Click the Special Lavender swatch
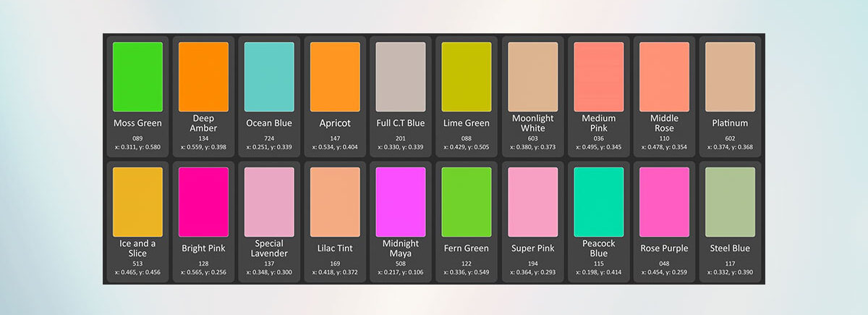This screenshot has width=868, height=315. 269,202
